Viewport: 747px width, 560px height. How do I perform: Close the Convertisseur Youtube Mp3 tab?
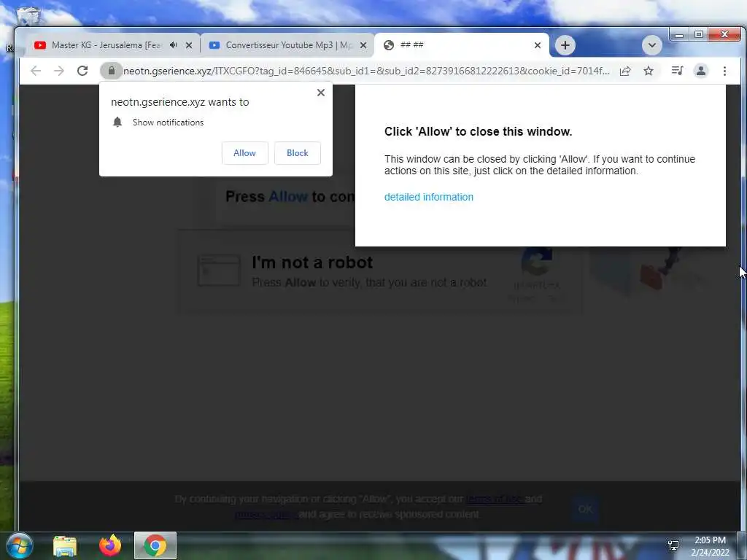pos(363,45)
